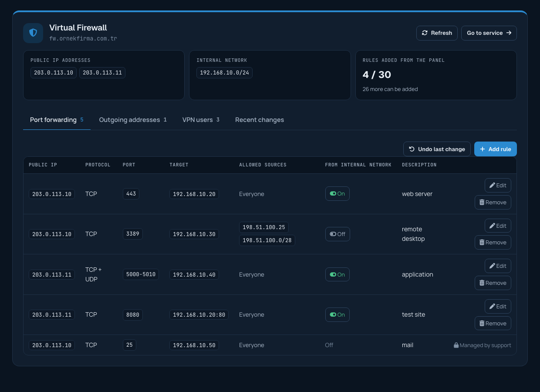Screen dimensions: 540x392
Task: Edit the remote desktop rule
Action: pyautogui.click(x=498, y=226)
